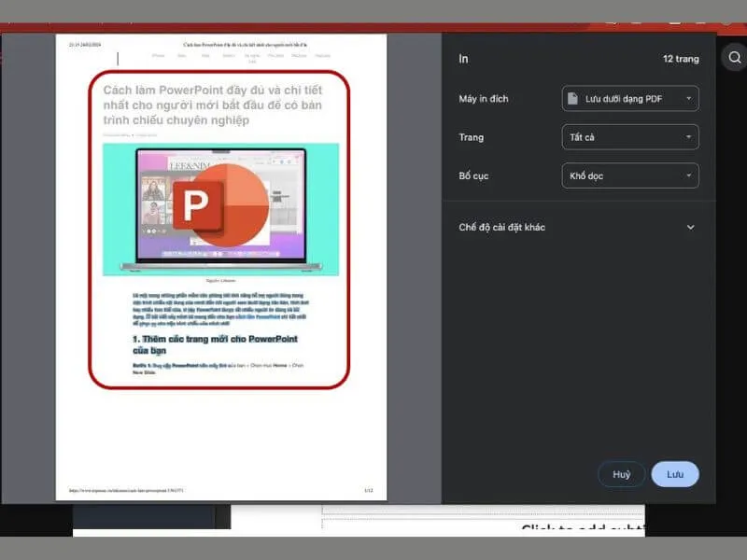The image size is (747, 560).
Task: Click heading '1. Thêm các trang mới cho PowerPoint'
Action: tap(215, 344)
